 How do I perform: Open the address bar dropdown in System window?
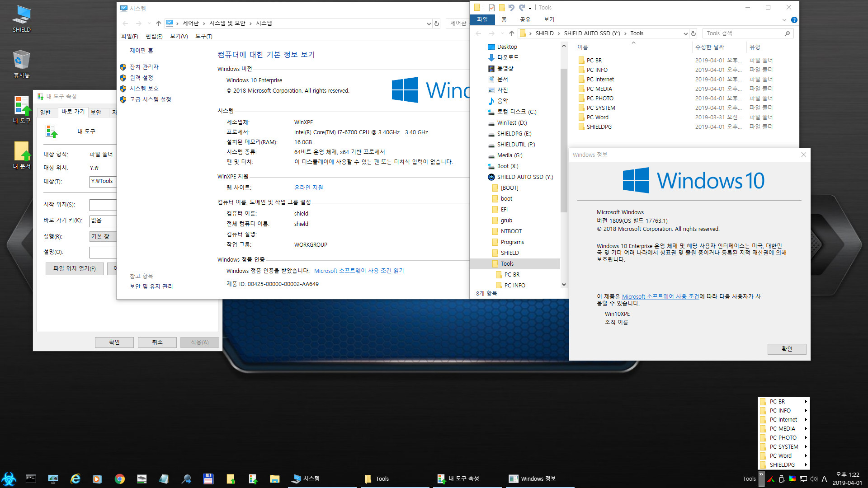[x=429, y=23]
